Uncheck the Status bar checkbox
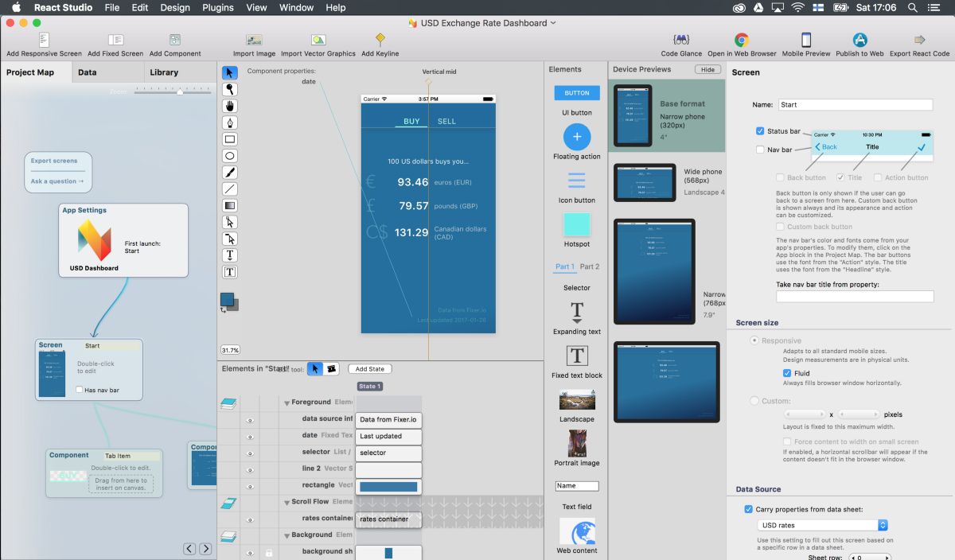This screenshot has height=560, width=955. click(761, 131)
